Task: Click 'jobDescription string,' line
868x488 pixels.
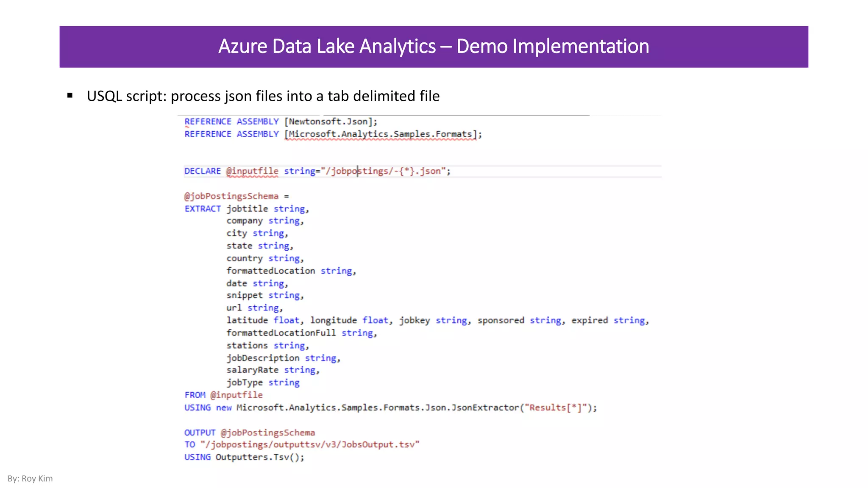Action: click(284, 358)
